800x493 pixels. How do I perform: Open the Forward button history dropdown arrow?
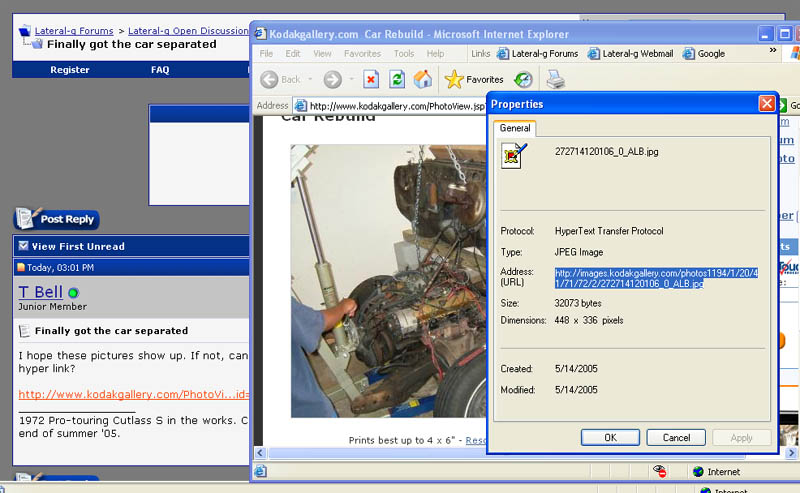[x=351, y=80]
